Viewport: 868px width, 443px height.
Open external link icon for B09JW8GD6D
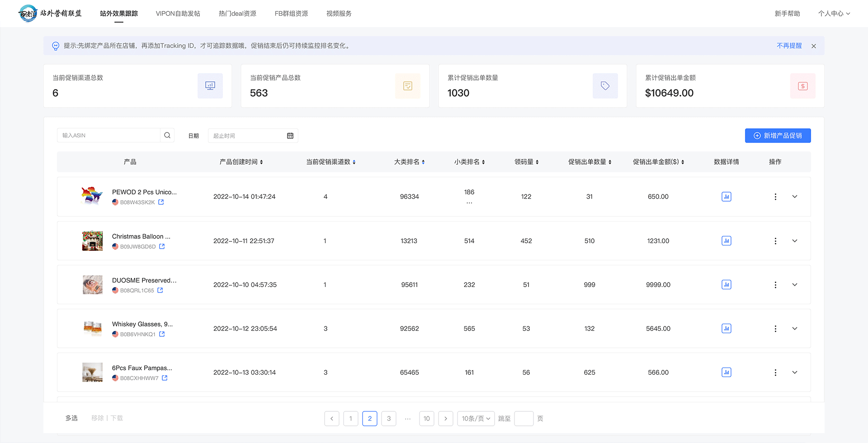coord(162,246)
